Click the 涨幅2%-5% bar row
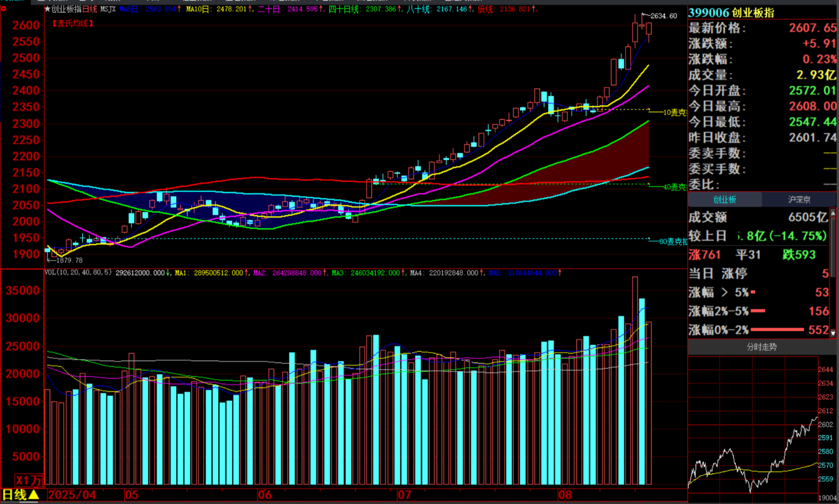This screenshot has width=839, height=504. click(758, 311)
